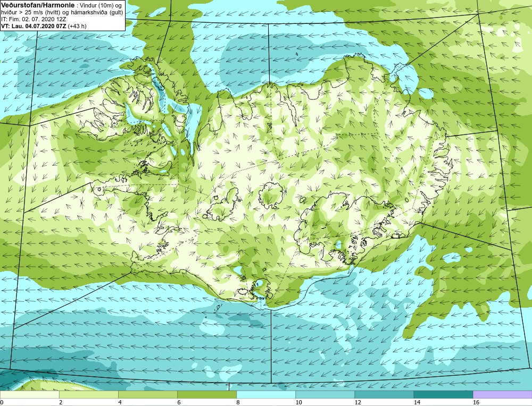Click the palest 0–2 m/s legend swatch

pos(29,394)
